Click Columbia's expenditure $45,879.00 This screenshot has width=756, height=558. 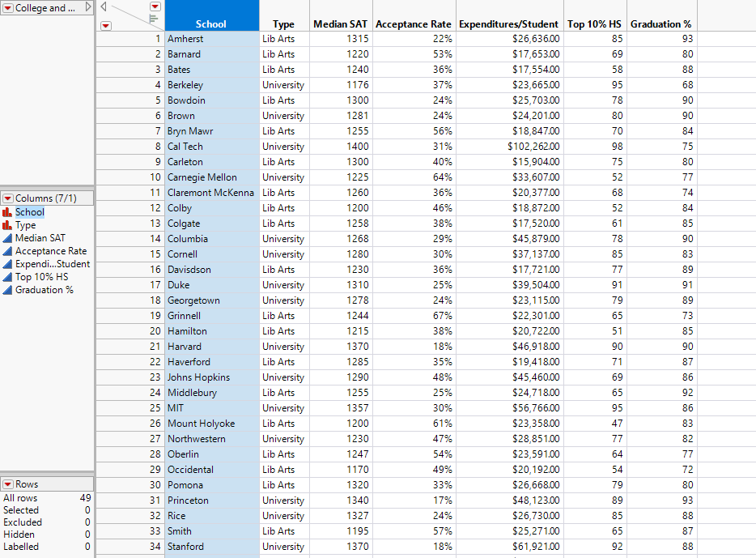coord(510,239)
